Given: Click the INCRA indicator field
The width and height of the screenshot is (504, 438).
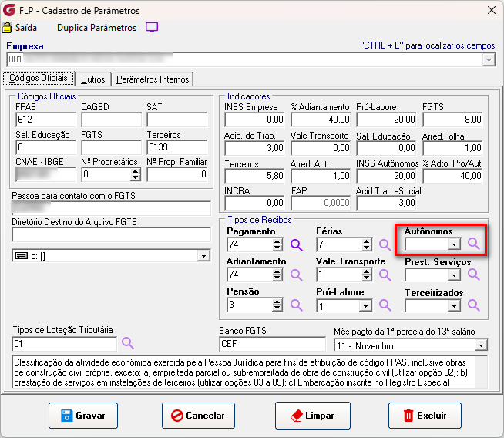Looking at the screenshot, I should [x=254, y=203].
